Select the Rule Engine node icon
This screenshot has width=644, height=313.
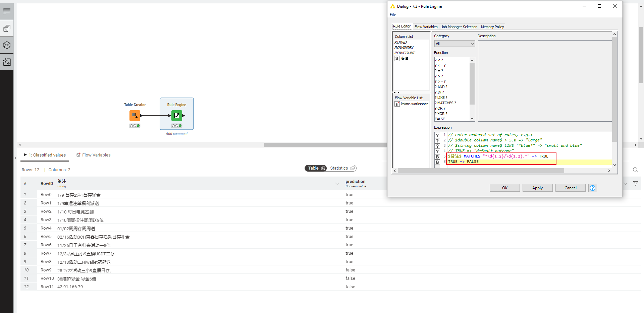pos(177,116)
